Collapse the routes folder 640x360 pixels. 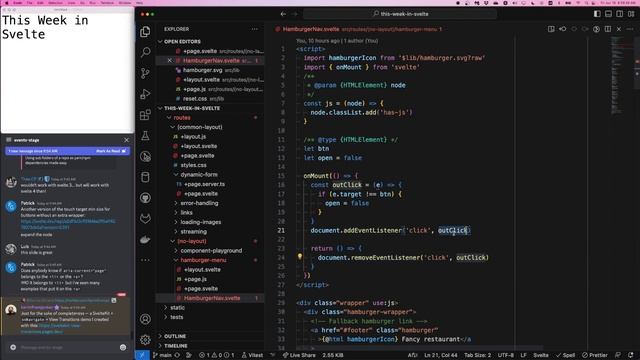(x=182, y=118)
